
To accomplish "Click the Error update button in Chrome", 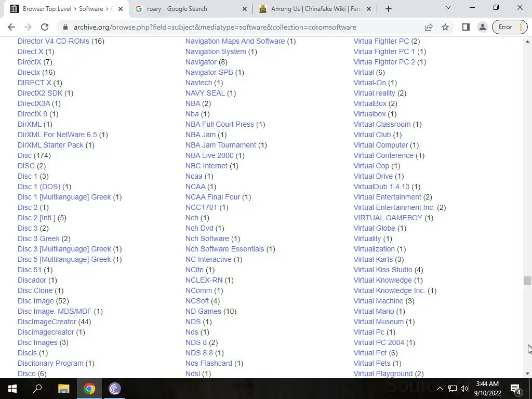I will coord(510,27).
